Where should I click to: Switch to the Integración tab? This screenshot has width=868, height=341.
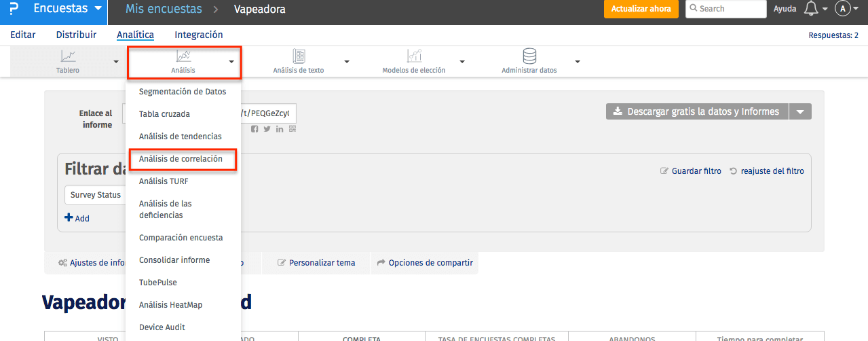(199, 35)
